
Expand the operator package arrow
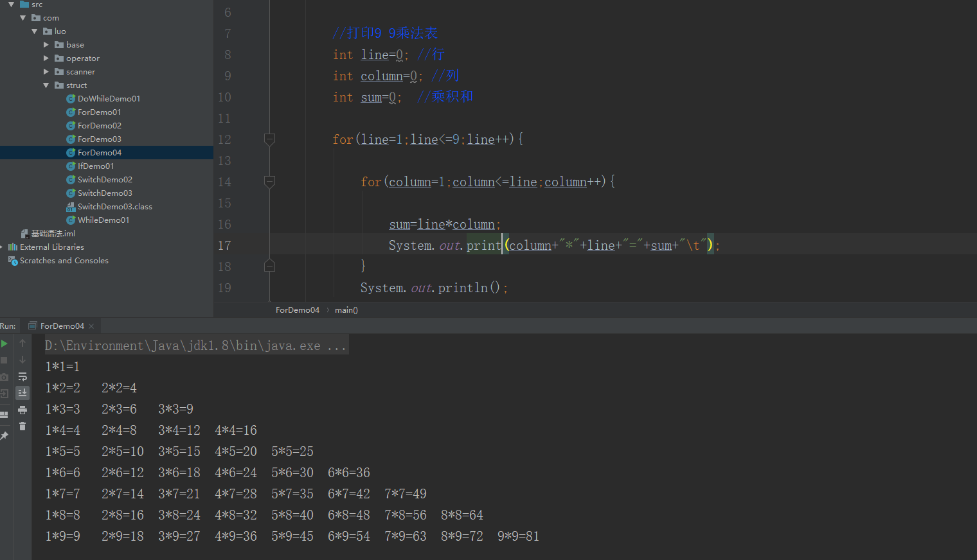tap(46, 58)
